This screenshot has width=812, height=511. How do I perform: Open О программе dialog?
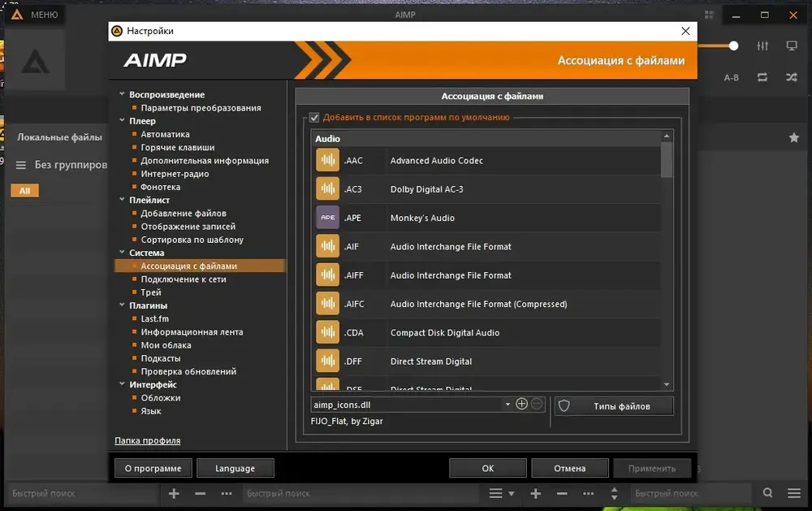point(153,468)
